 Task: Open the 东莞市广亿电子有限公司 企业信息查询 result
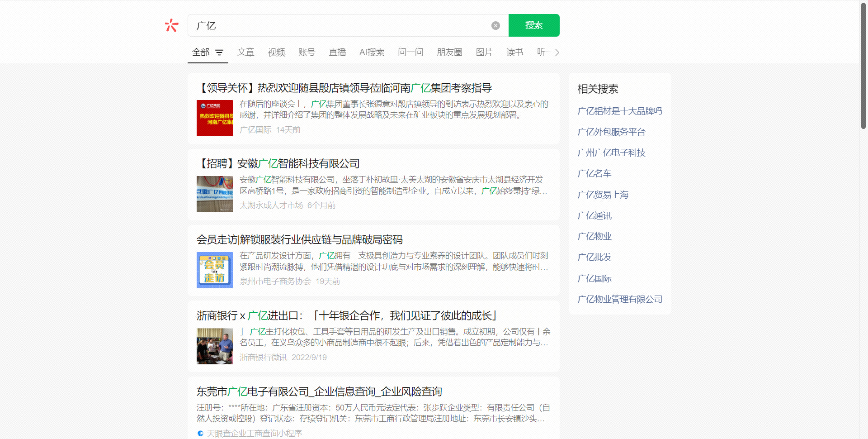coord(319,391)
